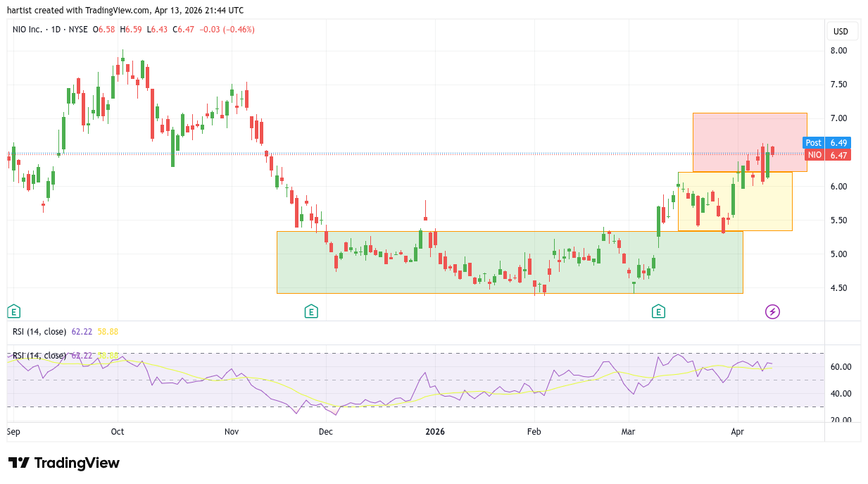Select the upper RSI (14, close) legend
The height and width of the screenshot is (484, 868).
pos(39,332)
